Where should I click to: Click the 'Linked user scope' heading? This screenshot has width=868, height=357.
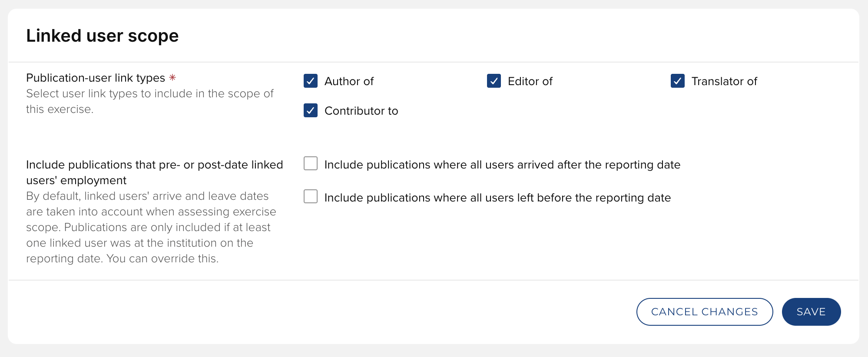tap(103, 36)
